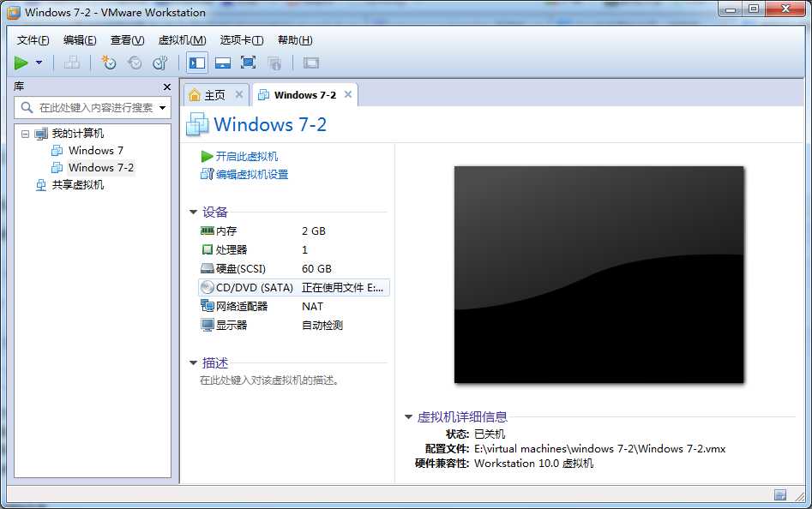Close the Windows 7-2 tab
The height and width of the screenshot is (509, 812).
click(x=348, y=94)
